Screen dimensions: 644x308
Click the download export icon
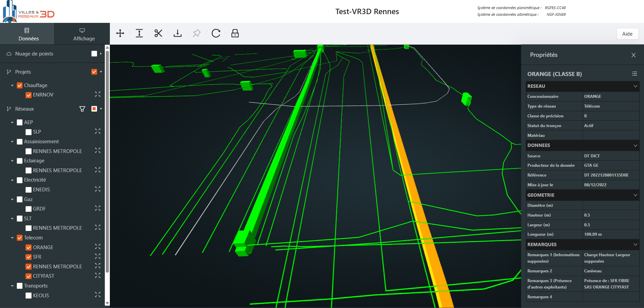[177, 33]
